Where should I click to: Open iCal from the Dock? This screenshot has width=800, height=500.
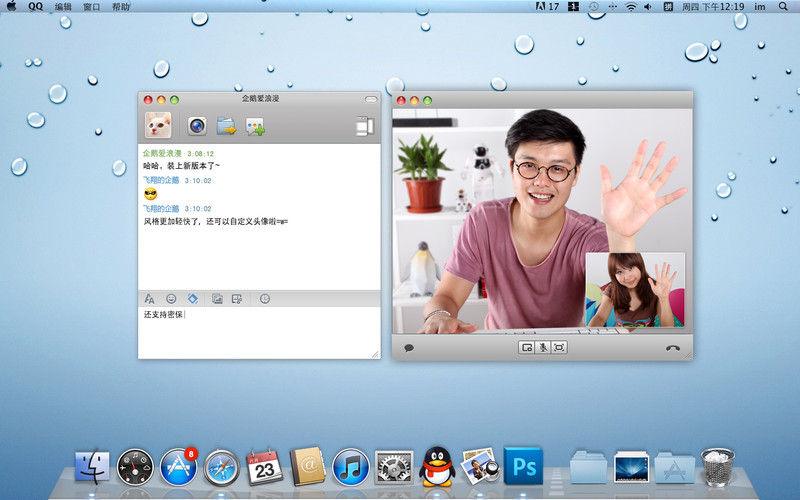pyautogui.click(x=264, y=467)
